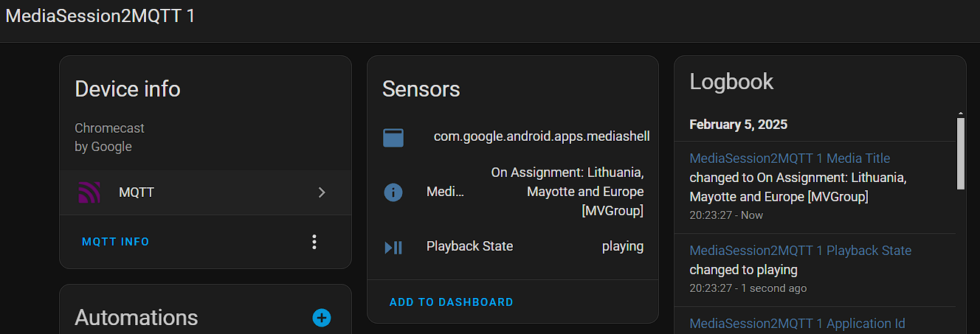The width and height of the screenshot is (980, 334).
Task: Click the Media Title info icon
Action: 393,192
